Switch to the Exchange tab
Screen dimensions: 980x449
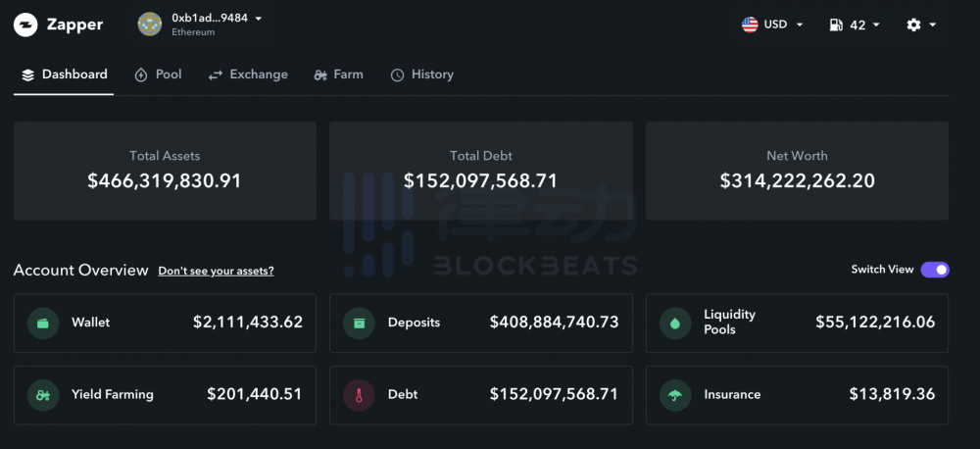coord(248,75)
